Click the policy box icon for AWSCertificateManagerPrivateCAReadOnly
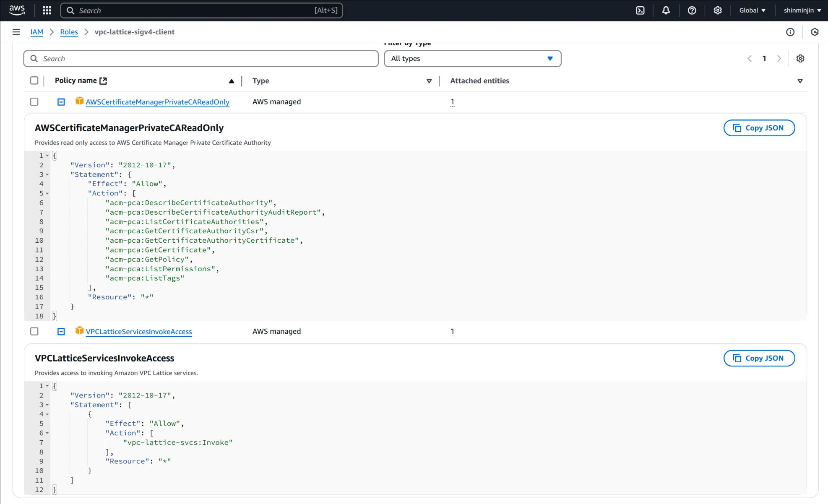 [x=79, y=101]
